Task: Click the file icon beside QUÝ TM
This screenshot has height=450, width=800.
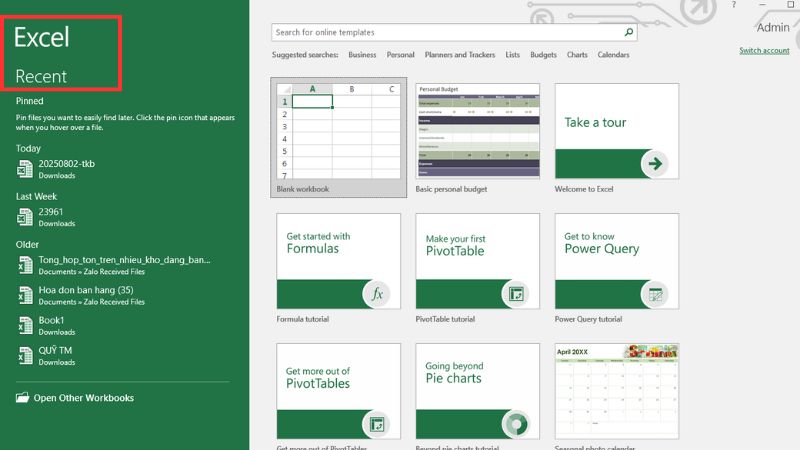Action: (23, 355)
